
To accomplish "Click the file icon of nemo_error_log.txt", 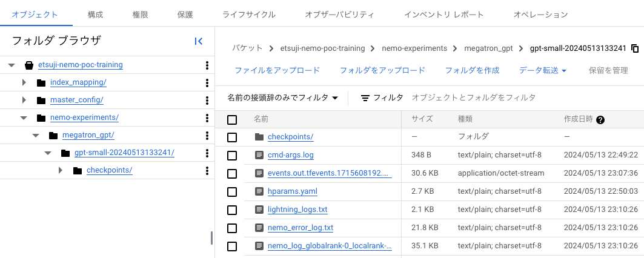I will point(259,228).
